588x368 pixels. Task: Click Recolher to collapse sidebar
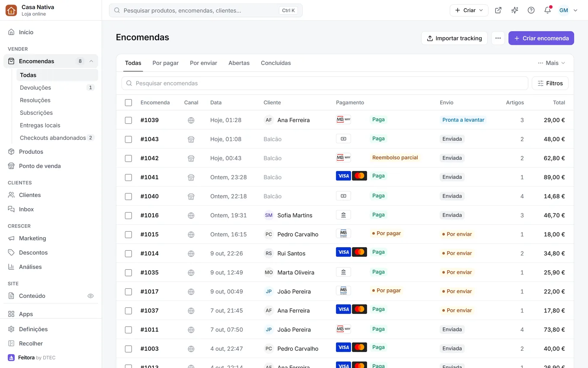point(51,343)
